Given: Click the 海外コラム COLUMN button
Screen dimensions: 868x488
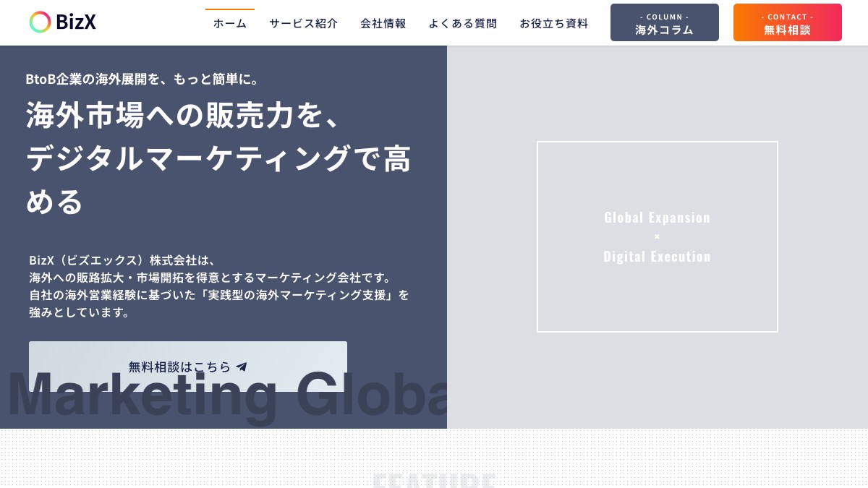Looking at the screenshot, I should pyautogui.click(x=665, y=22).
